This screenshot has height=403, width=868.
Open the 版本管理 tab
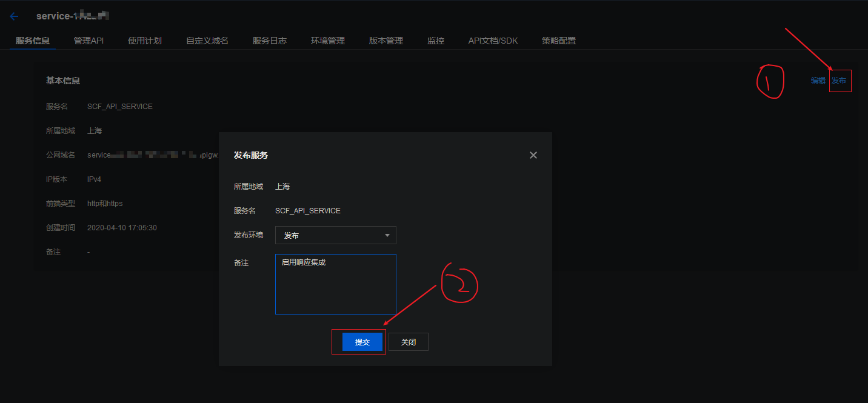386,41
